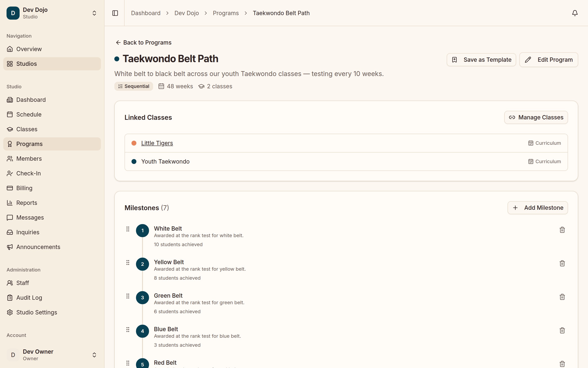Open notifications bell

(575, 13)
